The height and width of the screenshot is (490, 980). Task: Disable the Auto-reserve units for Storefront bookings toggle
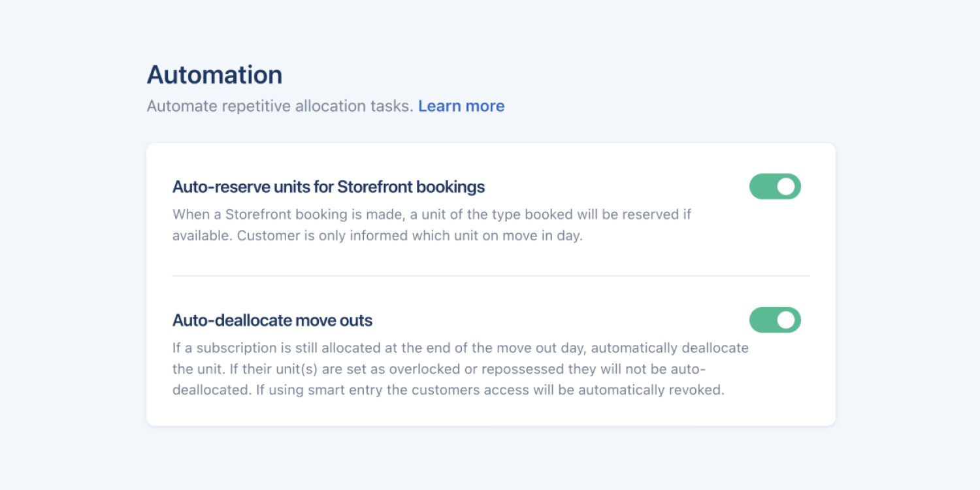coord(775,186)
